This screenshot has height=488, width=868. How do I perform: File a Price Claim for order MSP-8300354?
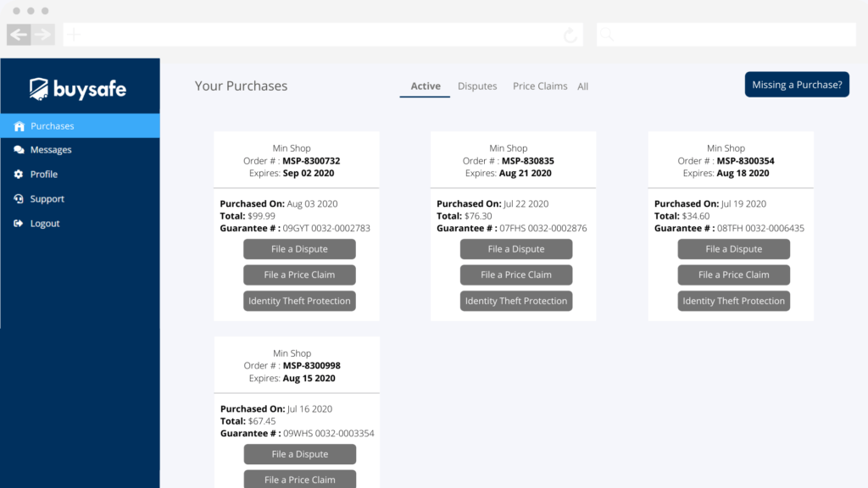click(733, 275)
